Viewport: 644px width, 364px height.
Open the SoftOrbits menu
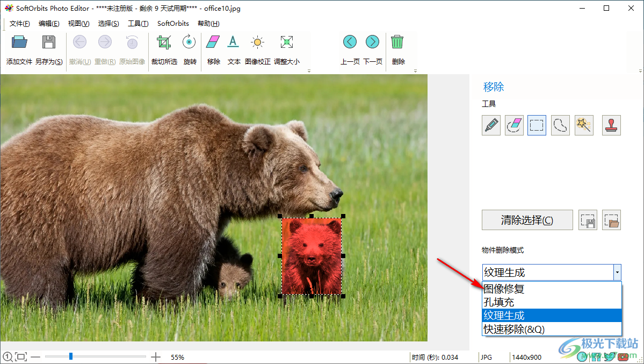172,23
